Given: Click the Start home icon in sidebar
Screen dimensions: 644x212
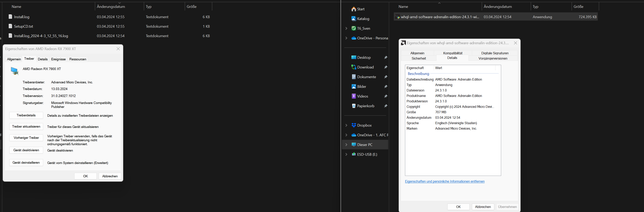Looking at the screenshot, I should pos(353,9).
